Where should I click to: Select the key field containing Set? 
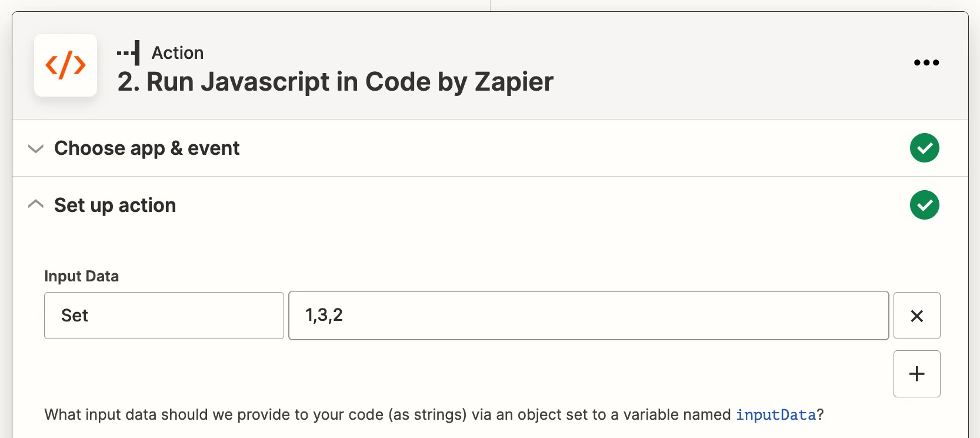[x=164, y=316]
